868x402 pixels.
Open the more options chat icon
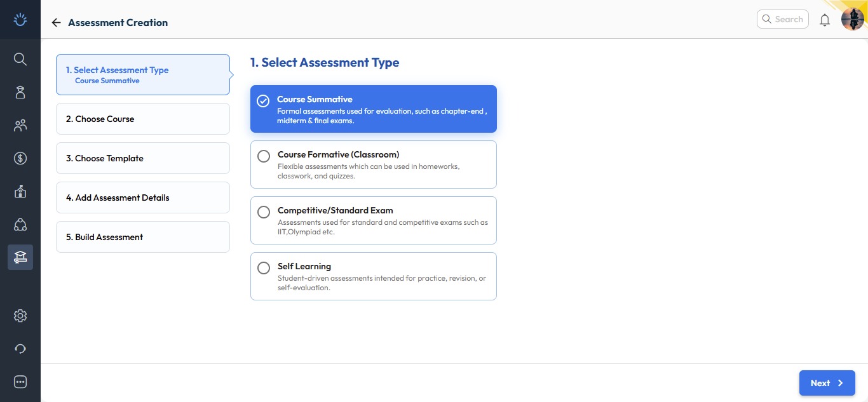(x=20, y=382)
